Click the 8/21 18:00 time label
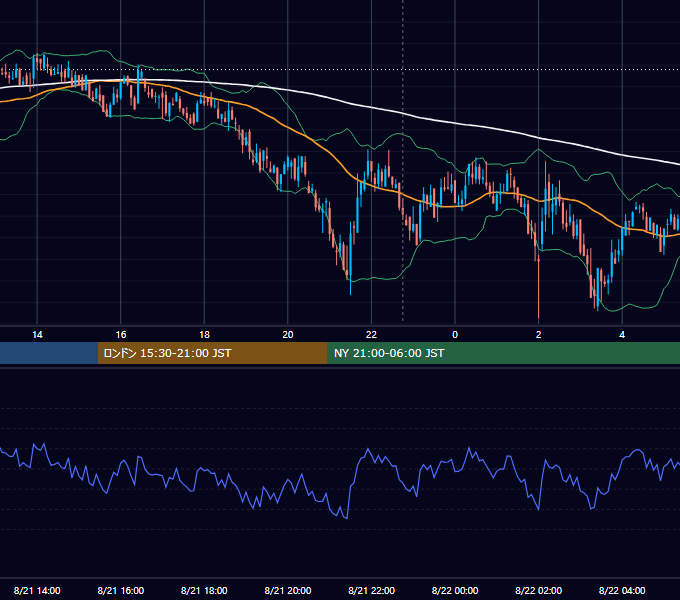The width and height of the screenshot is (680, 600). click(204, 590)
